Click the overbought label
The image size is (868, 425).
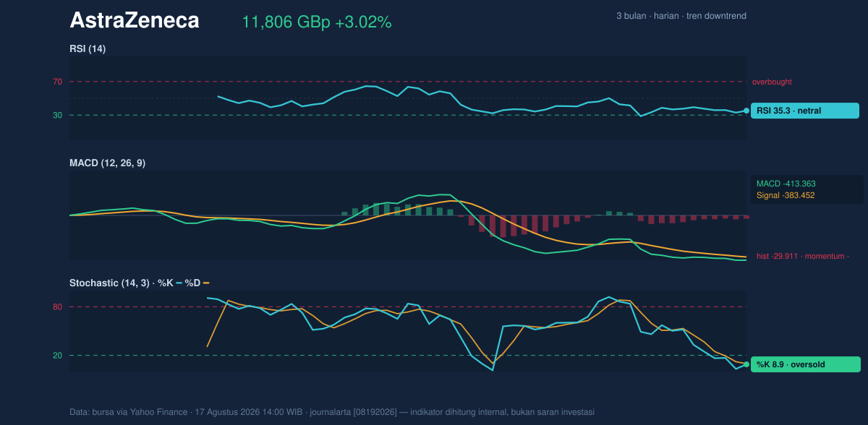772,82
